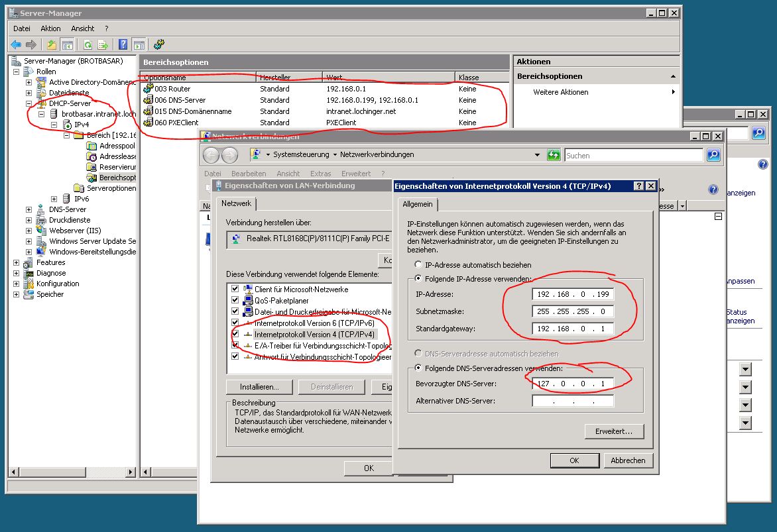The image size is (777, 532).
Task: Click the IPv6 server icon in tree
Action: coord(66,199)
